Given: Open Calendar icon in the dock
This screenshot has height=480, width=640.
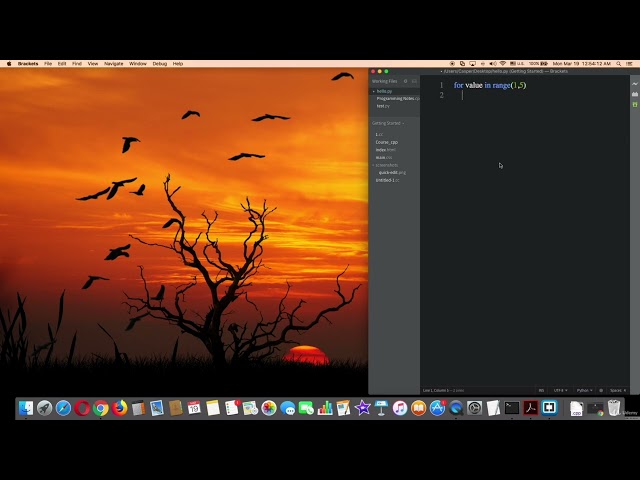Looking at the screenshot, I should pos(194,408).
